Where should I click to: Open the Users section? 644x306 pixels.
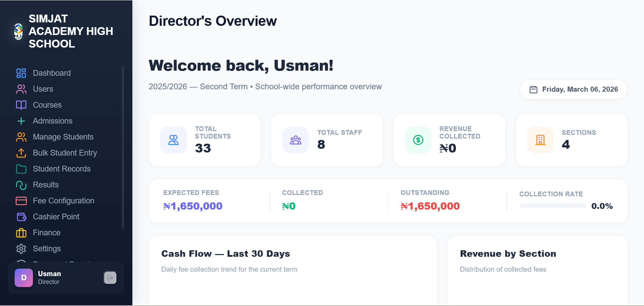point(43,89)
